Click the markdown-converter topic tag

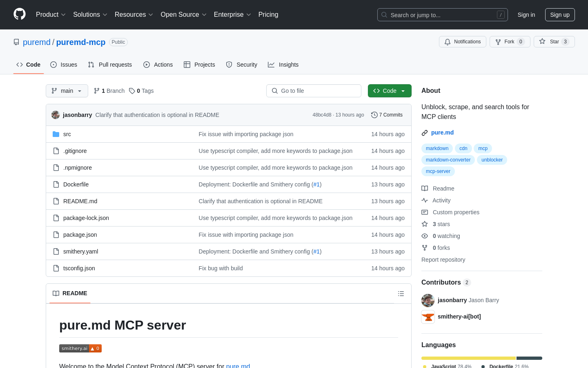point(448,160)
